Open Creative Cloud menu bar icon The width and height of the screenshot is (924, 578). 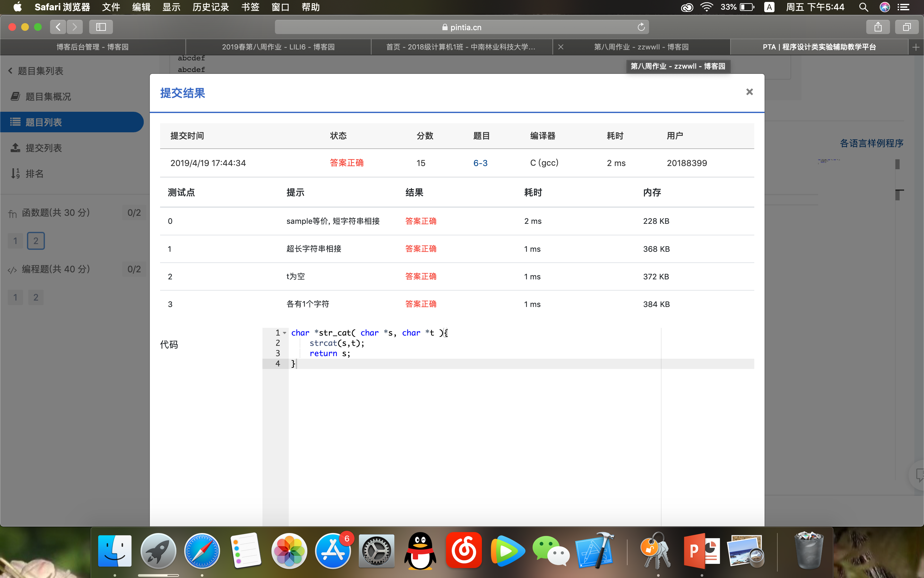pyautogui.click(x=687, y=7)
